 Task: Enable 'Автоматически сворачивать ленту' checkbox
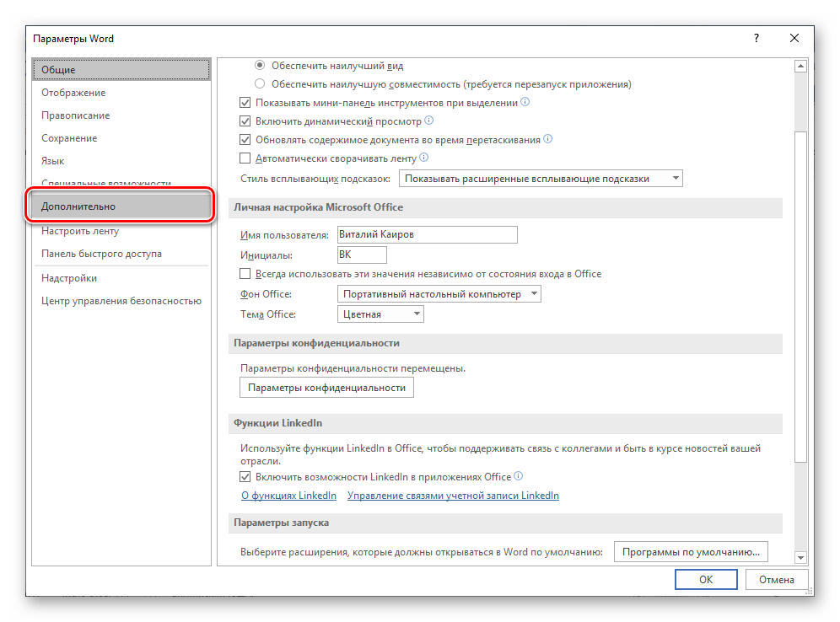pyautogui.click(x=245, y=158)
